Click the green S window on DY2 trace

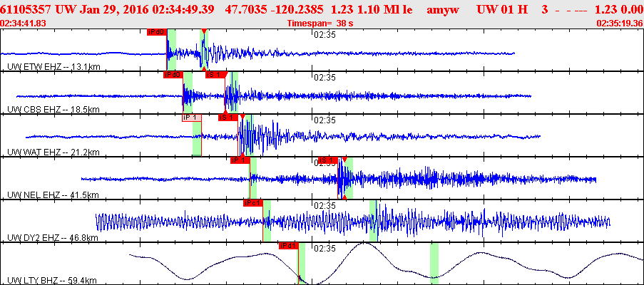tap(374, 221)
